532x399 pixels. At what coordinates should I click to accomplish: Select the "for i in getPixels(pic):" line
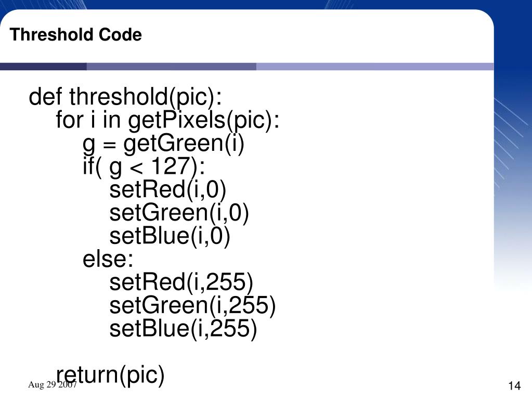tap(167, 120)
